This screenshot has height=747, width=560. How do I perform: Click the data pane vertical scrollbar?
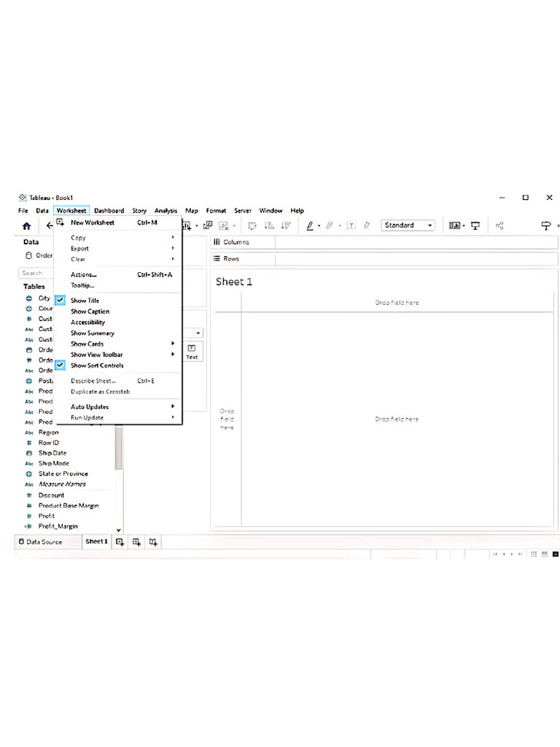click(119, 448)
